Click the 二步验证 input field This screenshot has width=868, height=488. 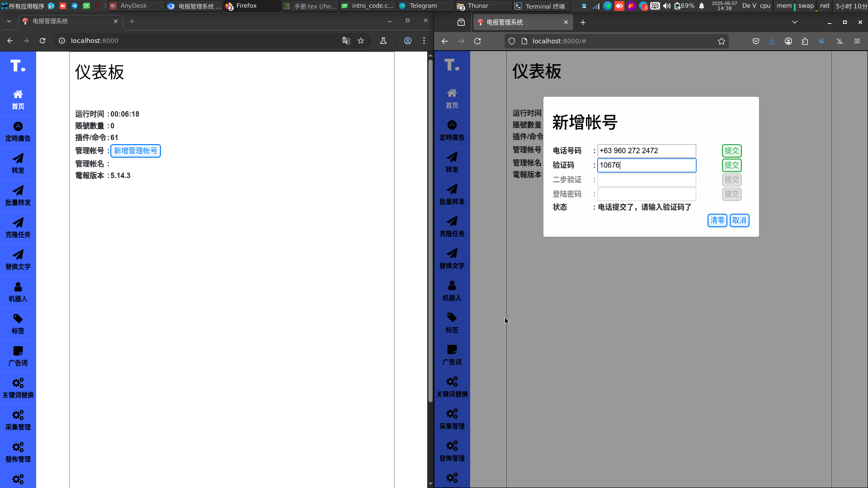point(646,180)
